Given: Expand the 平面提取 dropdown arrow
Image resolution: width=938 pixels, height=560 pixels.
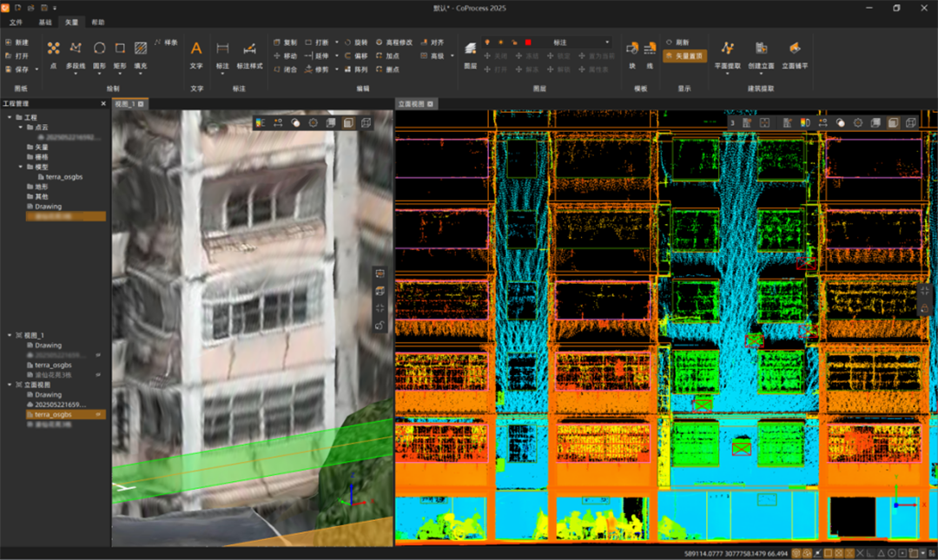Looking at the screenshot, I should click(727, 74).
